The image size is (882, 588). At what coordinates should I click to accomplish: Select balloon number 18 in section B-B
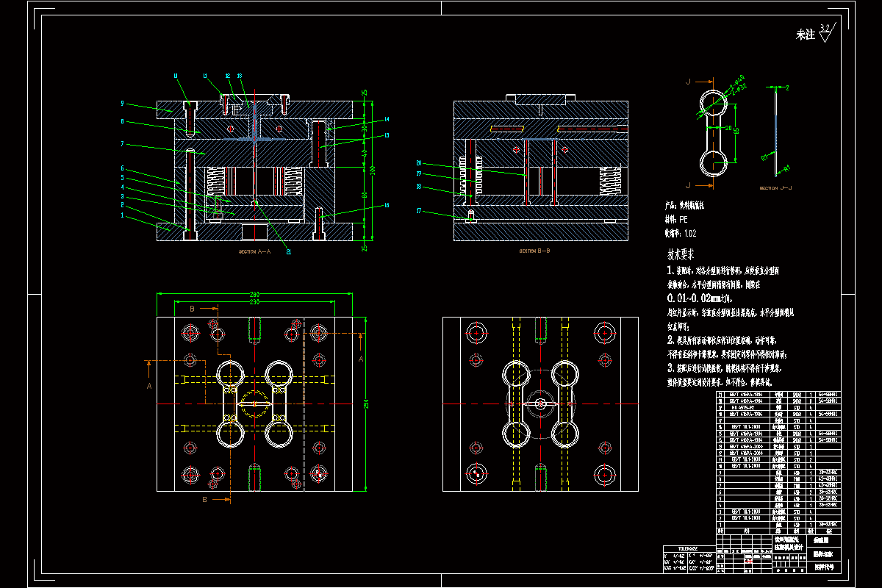(418, 187)
